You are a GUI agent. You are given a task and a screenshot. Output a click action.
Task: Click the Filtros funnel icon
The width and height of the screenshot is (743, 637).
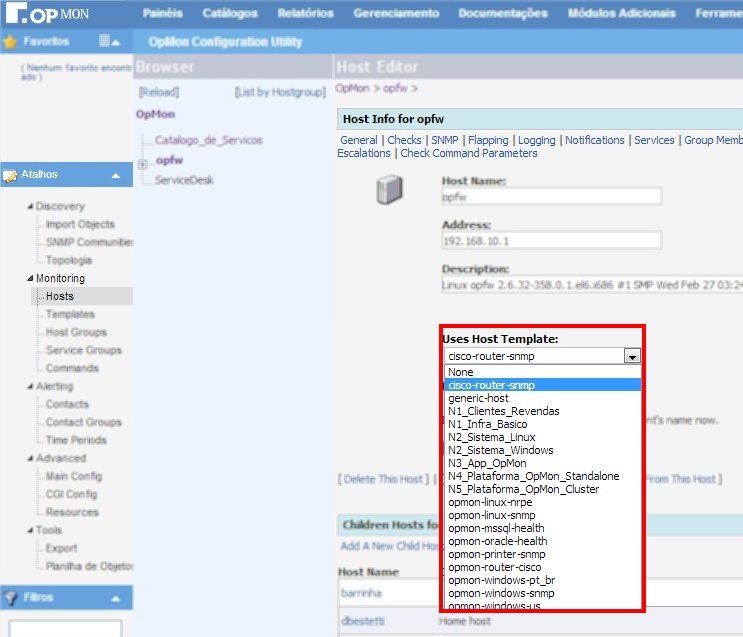tap(11, 597)
